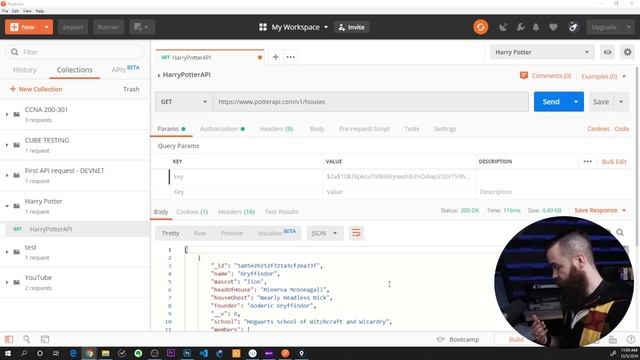Screen dimensions: 640x360
Task: Switch to the History tab
Action: coord(24,70)
